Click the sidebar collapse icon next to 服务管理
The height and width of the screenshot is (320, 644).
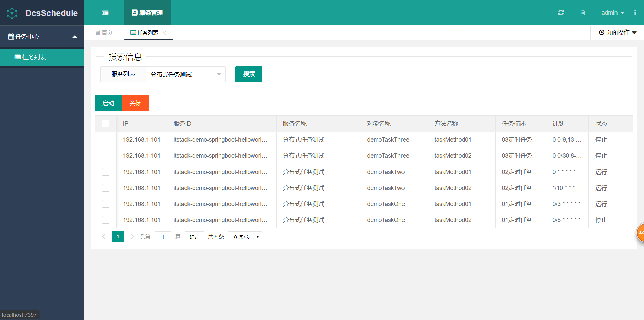(x=105, y=13)
